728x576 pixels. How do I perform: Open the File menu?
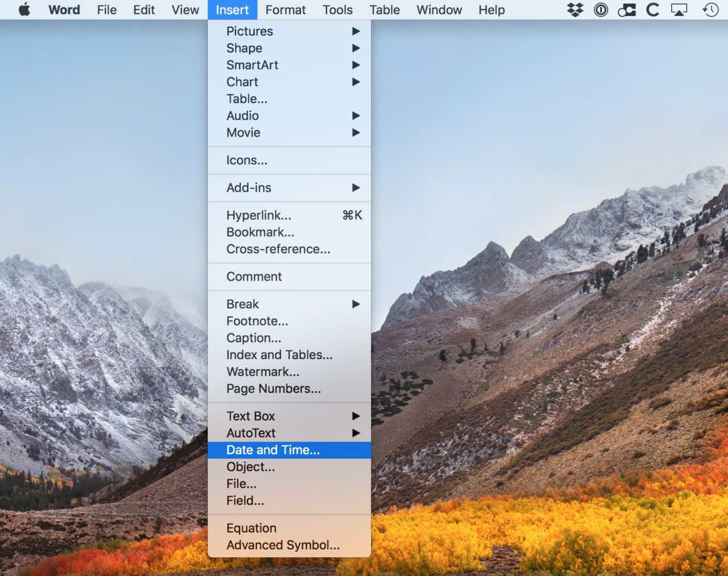point(106,10)
